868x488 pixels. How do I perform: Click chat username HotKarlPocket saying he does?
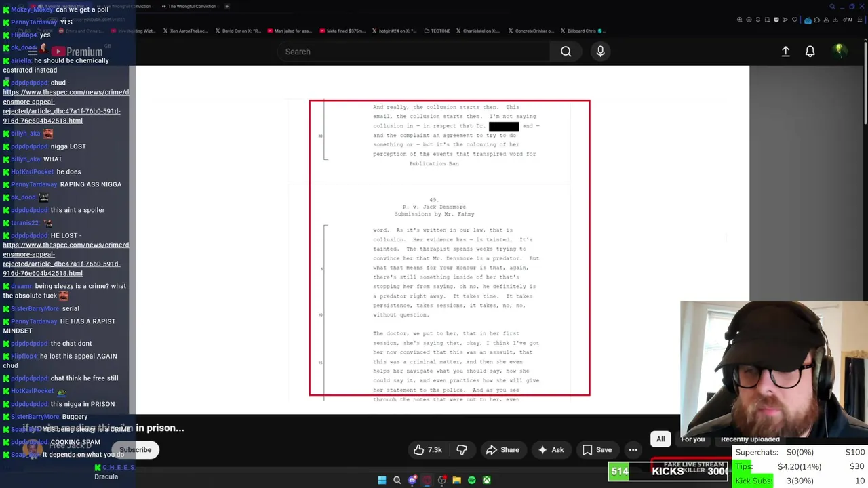coord(32,171)
